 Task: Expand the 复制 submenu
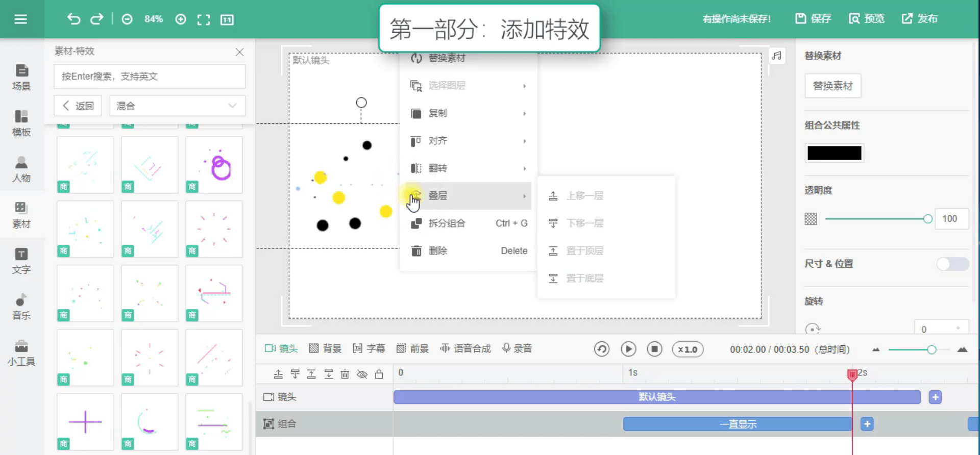coord(468,113)
